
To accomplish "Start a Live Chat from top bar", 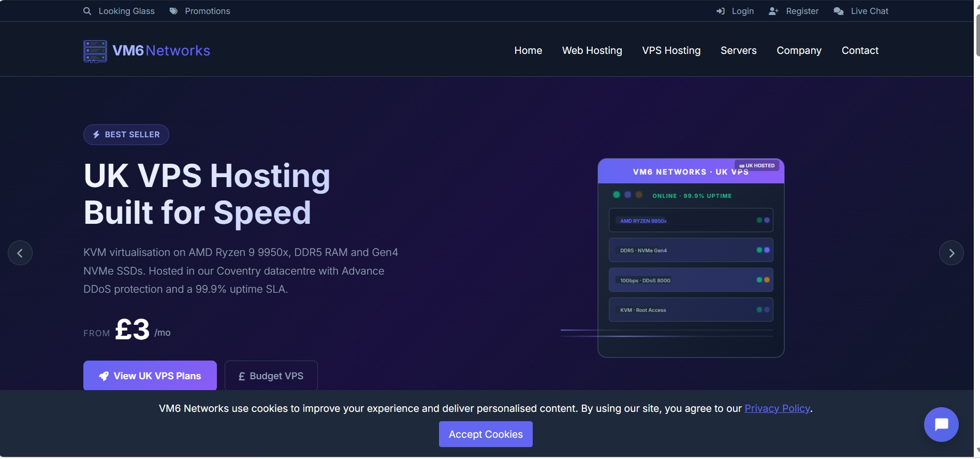I will coord(870,11).
